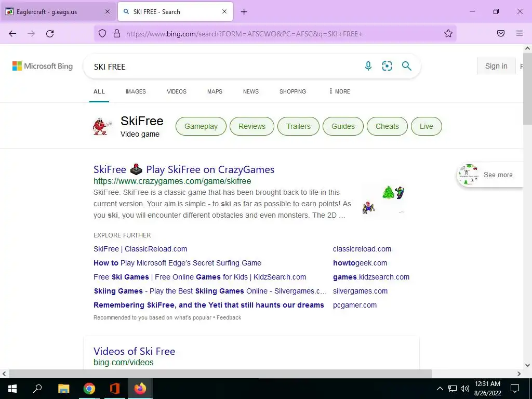Viewport: 532px width, 399px height.
Task: Select the ALL results tab
Action: 99,91
